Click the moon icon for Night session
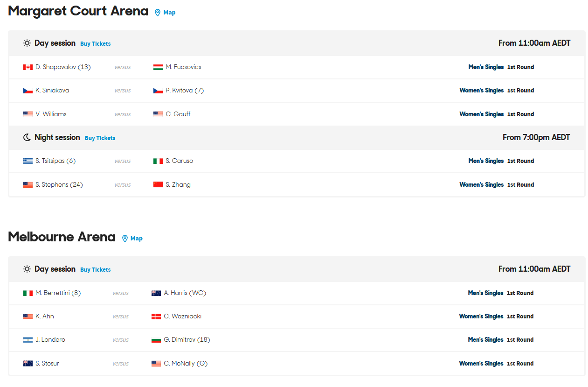 (x=27, y=137)
